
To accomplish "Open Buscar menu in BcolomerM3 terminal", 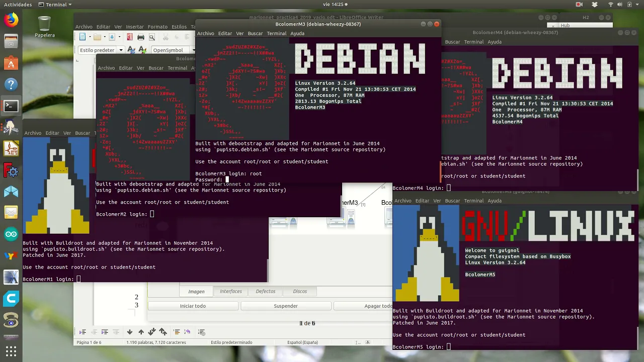I will [255, 33].
